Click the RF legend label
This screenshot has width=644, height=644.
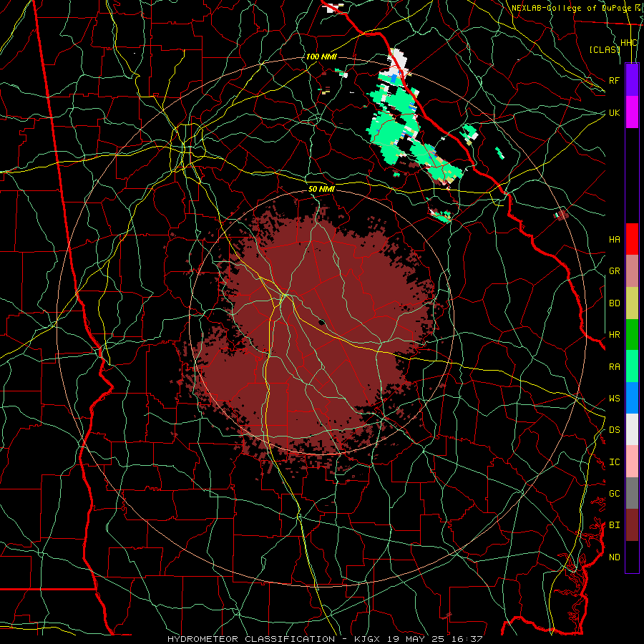tap(615, 80)
